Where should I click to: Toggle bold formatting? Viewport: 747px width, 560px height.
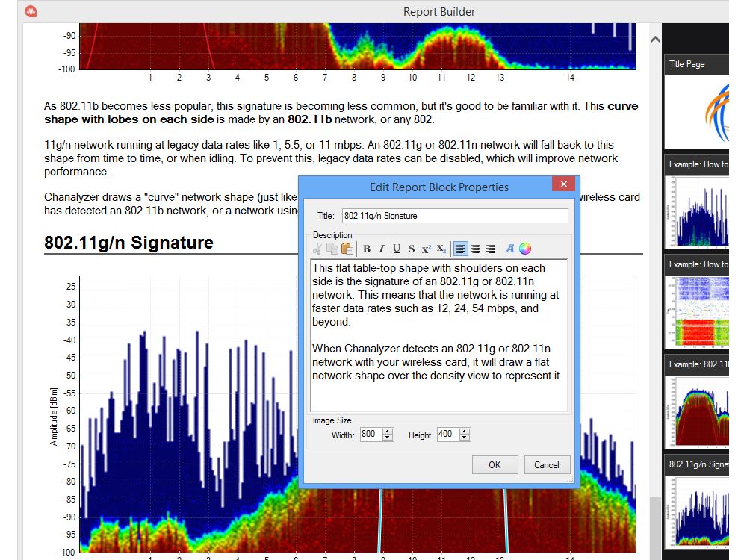click(x=366, y=249)
